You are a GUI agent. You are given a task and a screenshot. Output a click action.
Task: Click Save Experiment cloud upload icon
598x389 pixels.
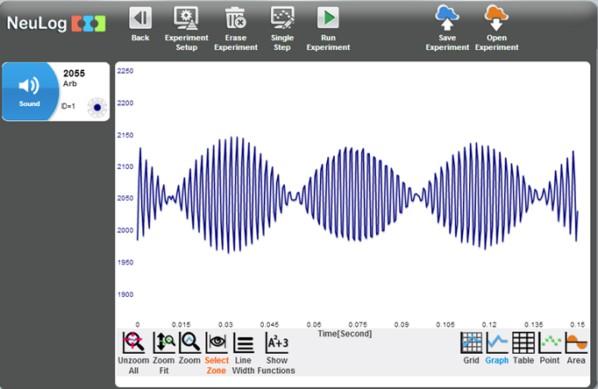tap(447, 18)
